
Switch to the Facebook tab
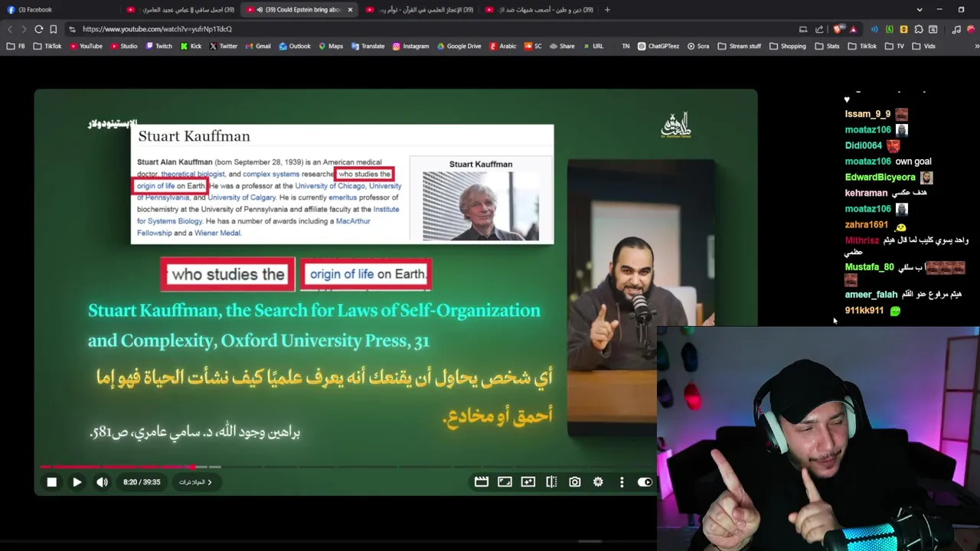tap(61, 9)
